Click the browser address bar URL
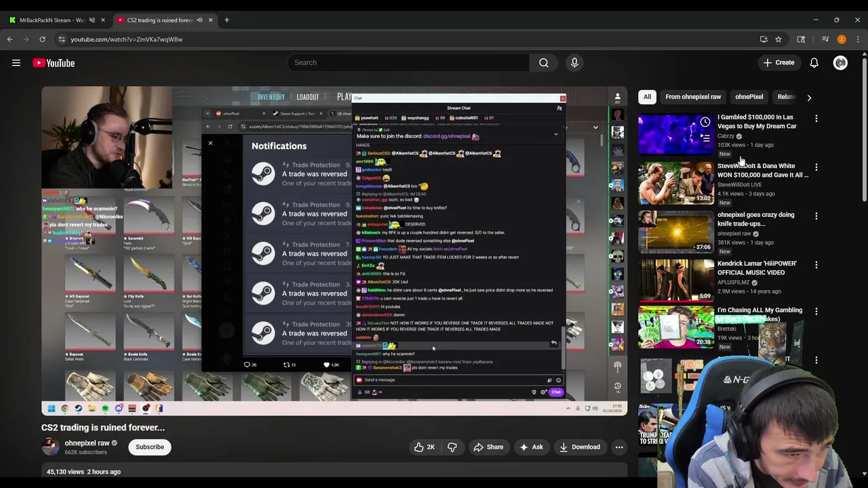The height and width of the screenshot is (488, 868). (x=127, y=39)
